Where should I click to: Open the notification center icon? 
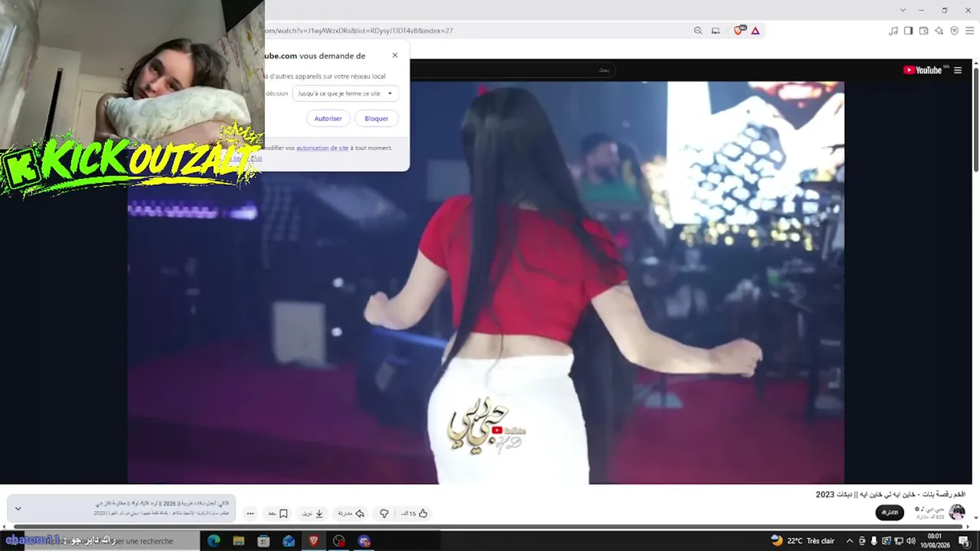click(x=965, y=541)
